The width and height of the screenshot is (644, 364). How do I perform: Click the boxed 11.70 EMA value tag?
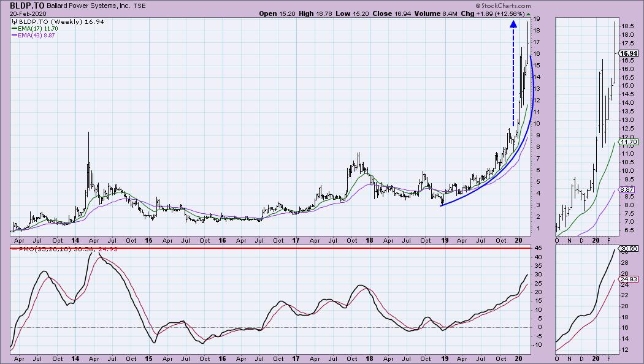[x=629, y=142]
